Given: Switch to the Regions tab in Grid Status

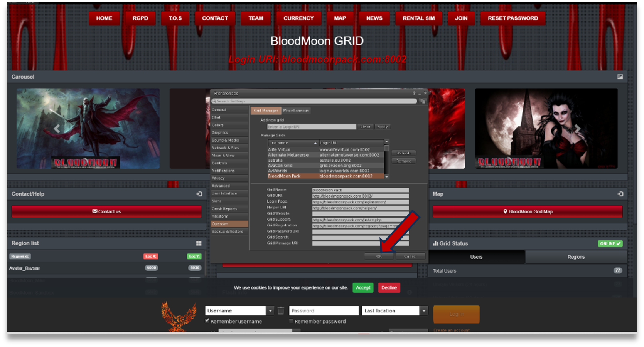Looking at the screenshot, I should (x=576, y=257).
